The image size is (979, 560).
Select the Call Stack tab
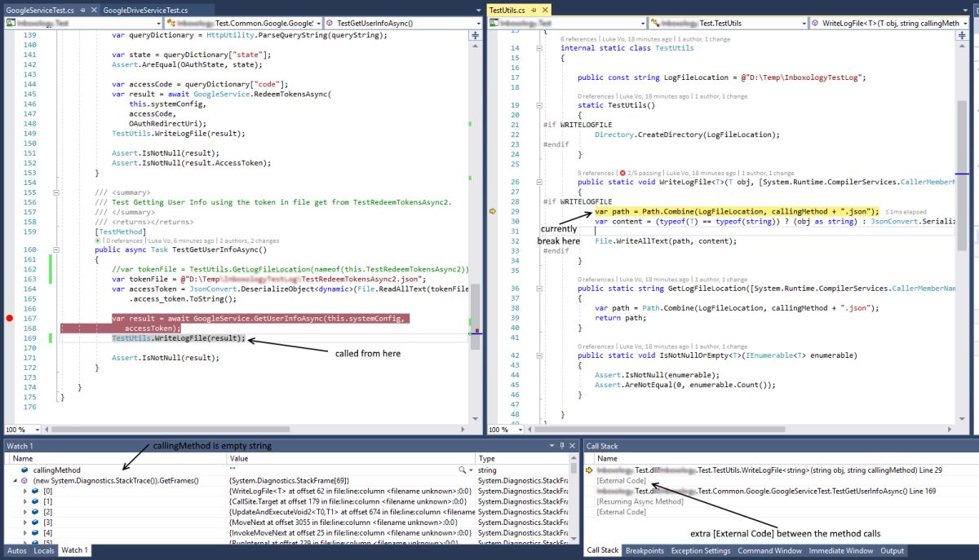(x=603, y=551)
